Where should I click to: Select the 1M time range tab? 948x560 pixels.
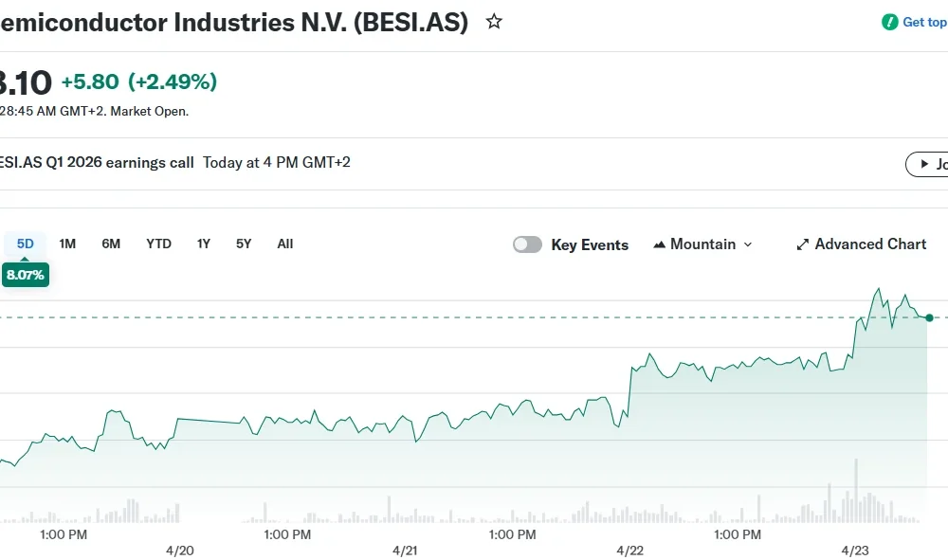[x=67, y=244]
